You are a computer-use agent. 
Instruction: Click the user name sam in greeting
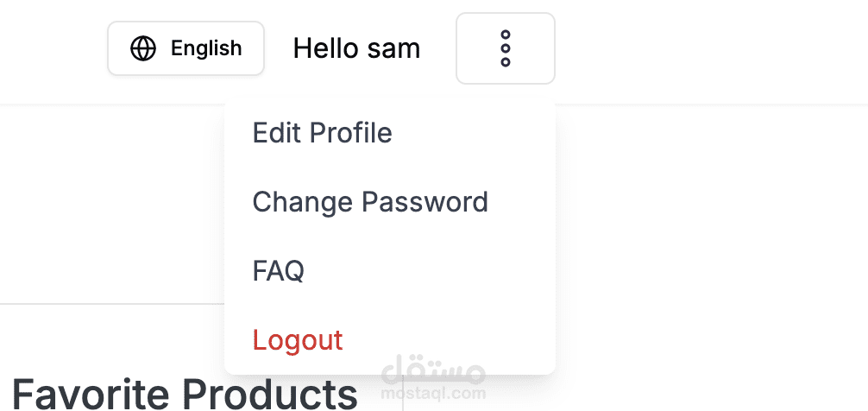(393, 50)
